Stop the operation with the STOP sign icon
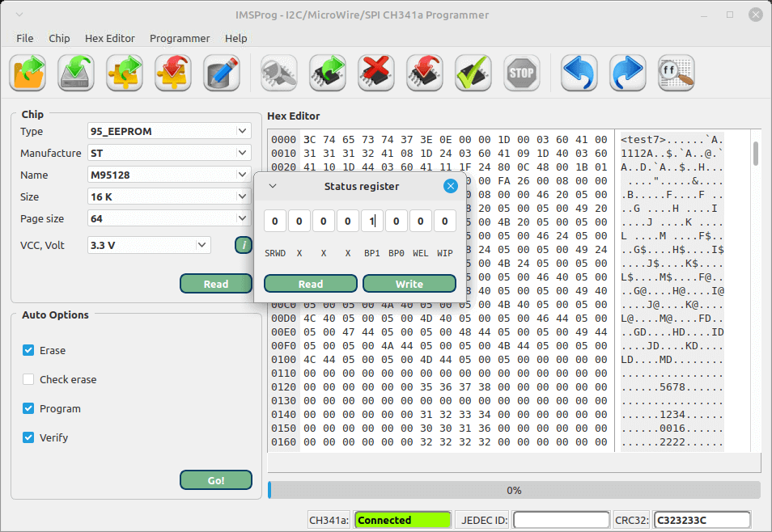 [521, 73]
